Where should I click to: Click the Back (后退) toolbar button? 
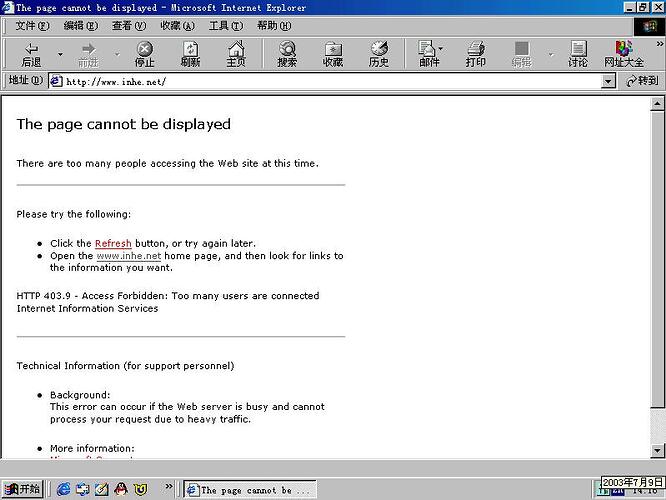point(31,54)
